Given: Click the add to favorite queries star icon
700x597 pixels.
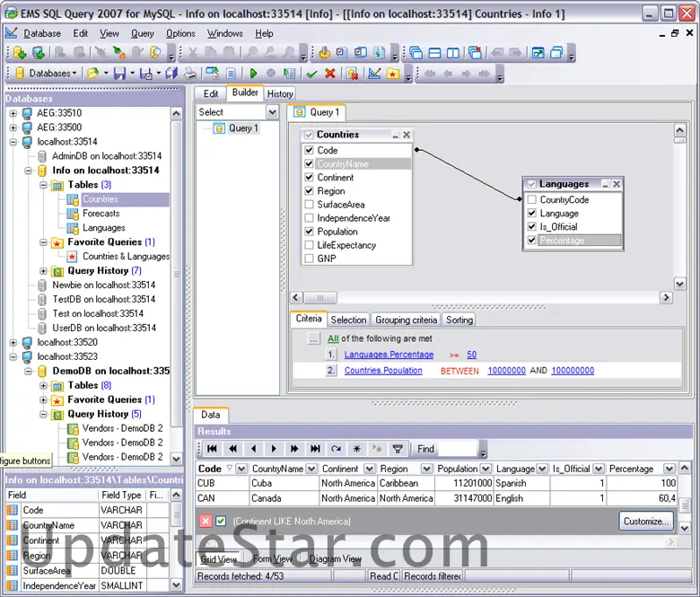Looking at the screenshot, I should pyautogui.click(x=392, y=74).
